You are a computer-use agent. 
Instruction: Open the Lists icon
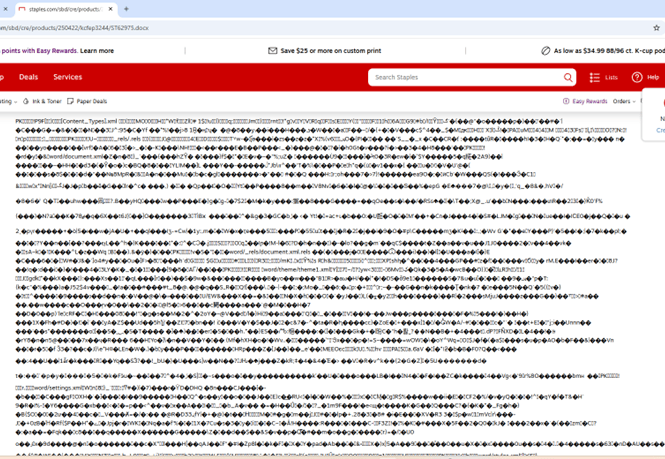[594, 77]
